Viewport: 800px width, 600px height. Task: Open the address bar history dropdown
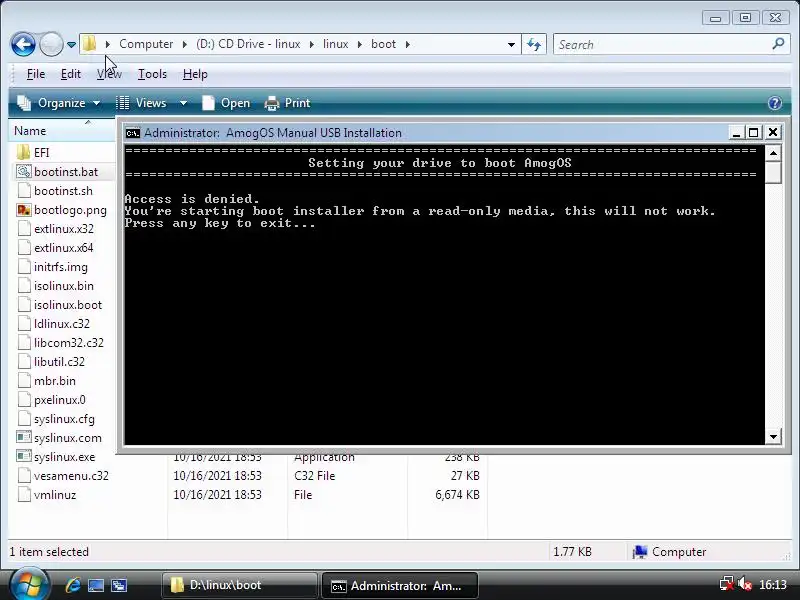511,44
